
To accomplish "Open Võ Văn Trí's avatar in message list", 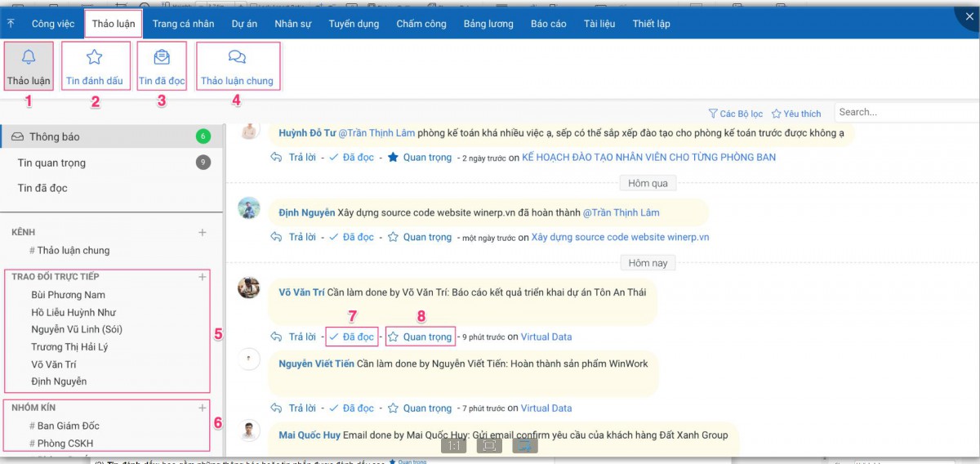I will point(249,288).
